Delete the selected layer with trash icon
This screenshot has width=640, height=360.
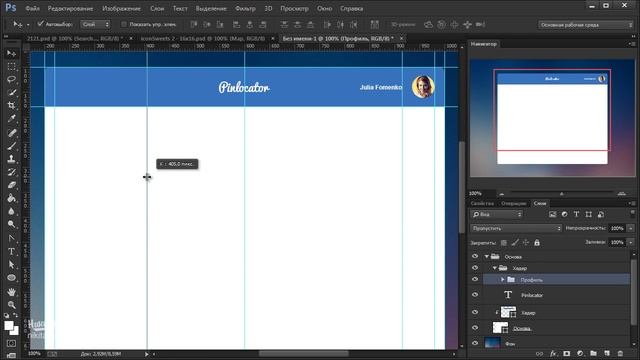click(x=620, y=353)
